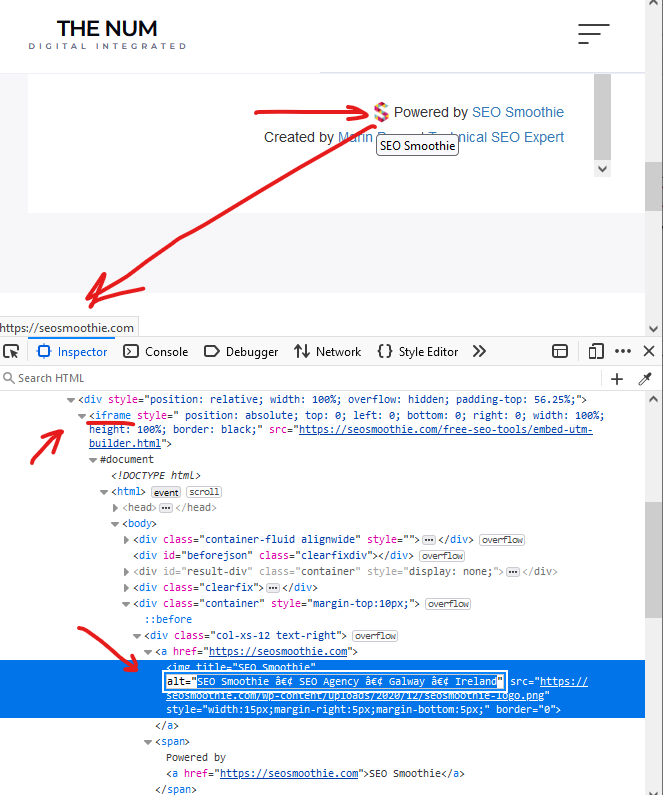Toggle Responsive Design Mode icon
The width and height of the screenshot is (663, 795).
click(596, 351)
